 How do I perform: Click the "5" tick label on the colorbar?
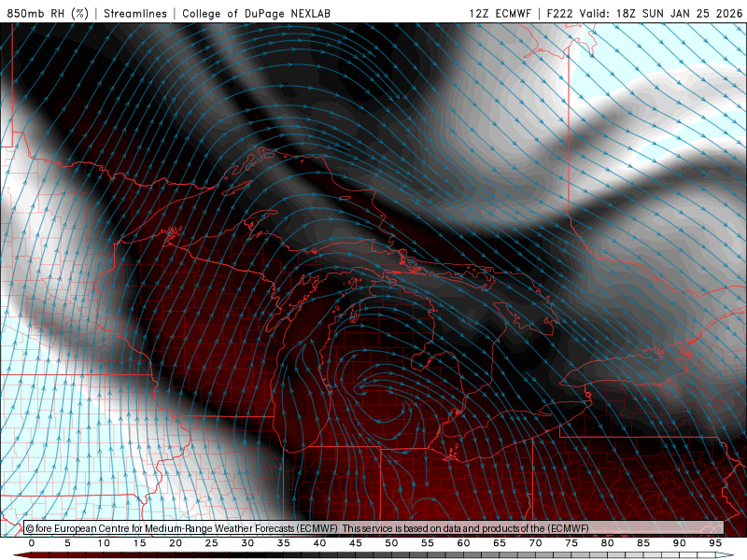coord(67,543)
